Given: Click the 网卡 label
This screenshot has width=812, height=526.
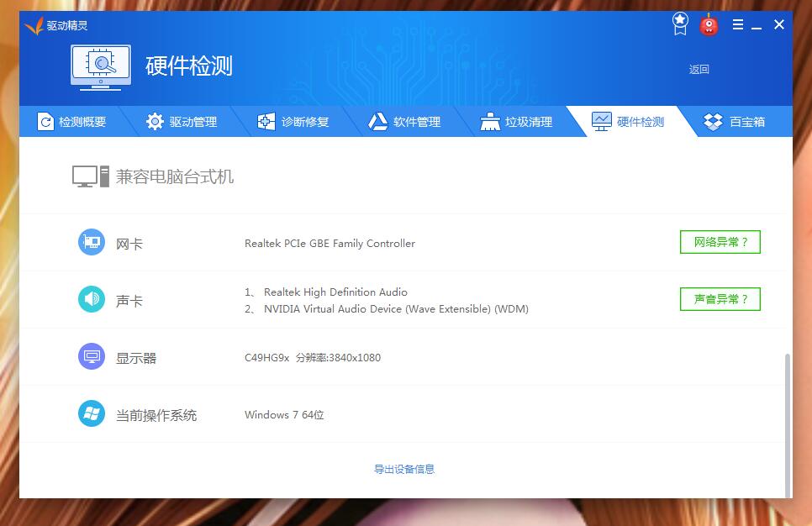Looking at the screenshot, I should 129,244.
